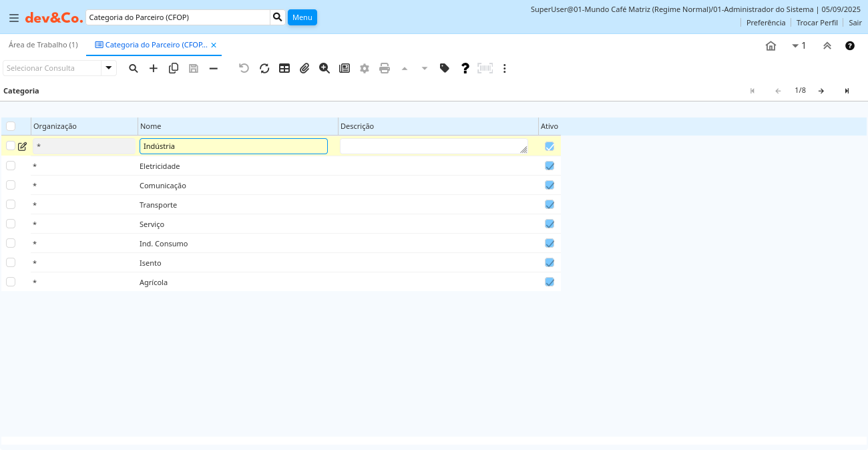Open the hamburger menu icon
The image size is (868, 450).
(13, 18)
